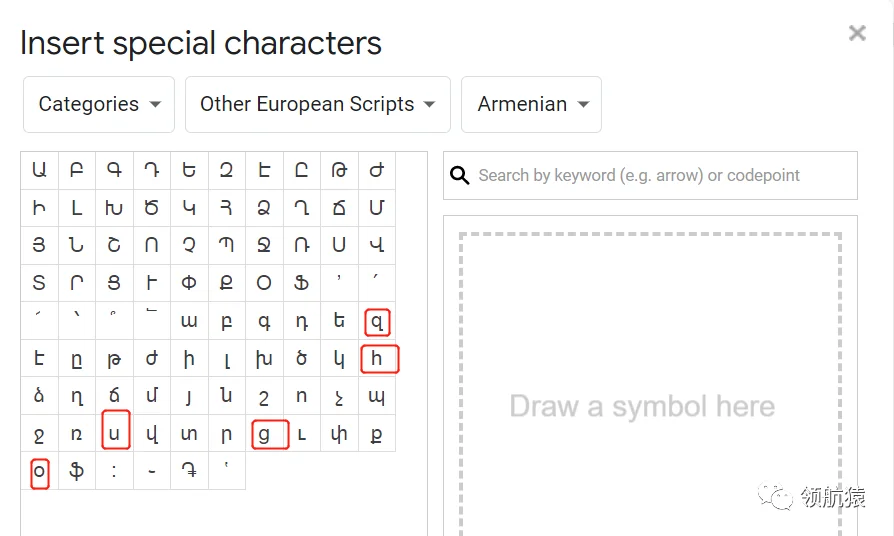The image size is (894, 536).
Task: Insert Armenian small letter piwr փ
Action: [339, 433]
